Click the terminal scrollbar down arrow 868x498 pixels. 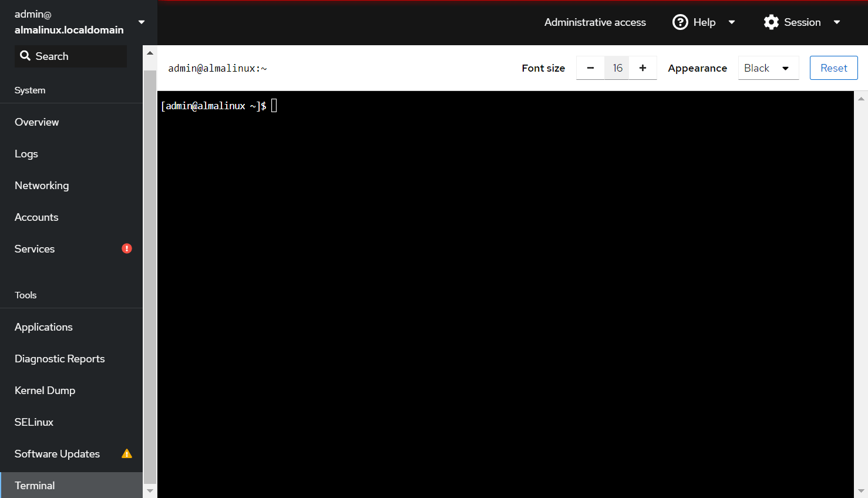861,490
